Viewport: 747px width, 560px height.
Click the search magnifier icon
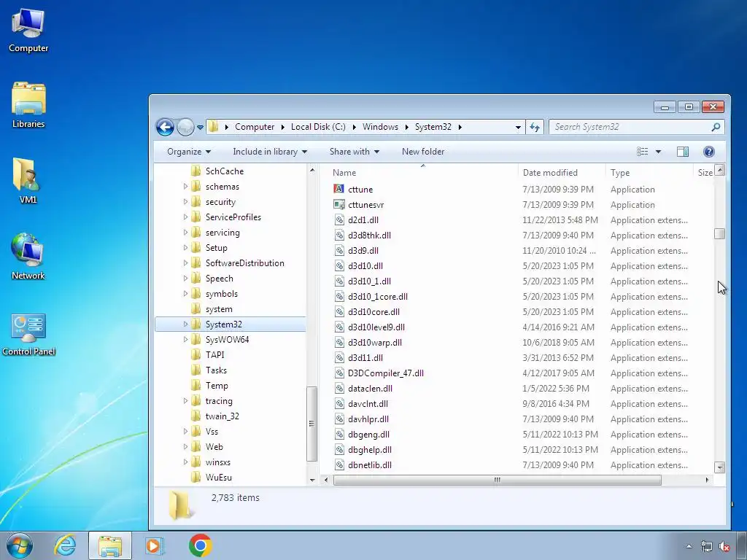(x=715, y=127)
